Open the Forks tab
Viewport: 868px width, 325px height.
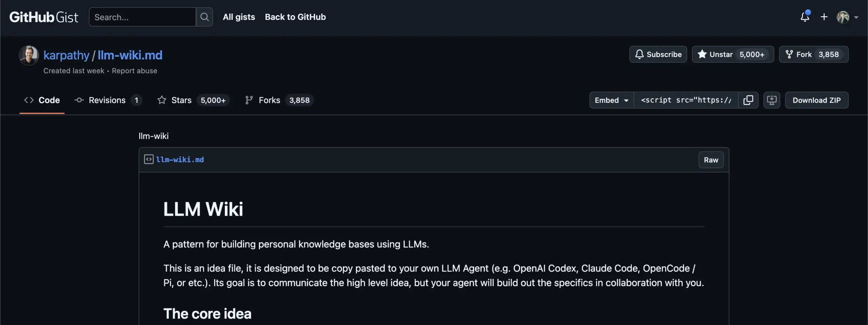(270, 100)
